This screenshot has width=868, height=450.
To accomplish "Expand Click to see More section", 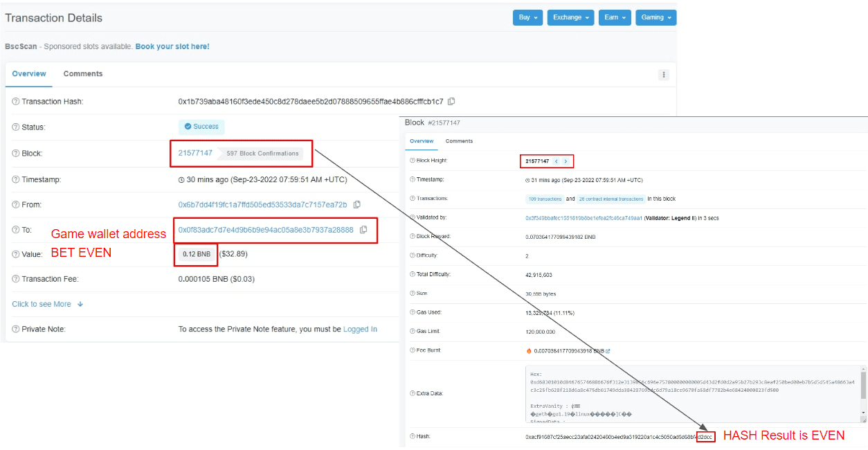I will coord(47,304).
